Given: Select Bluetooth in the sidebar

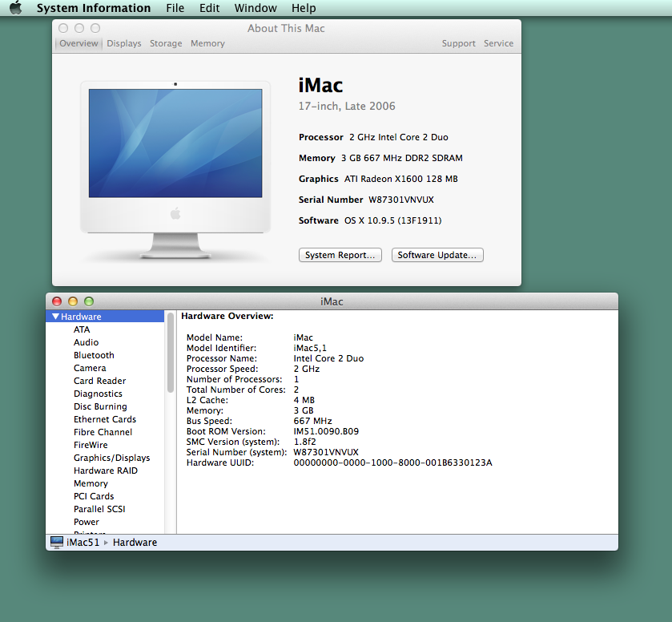Looking at the screenshot, I should [x=94, y=355].
